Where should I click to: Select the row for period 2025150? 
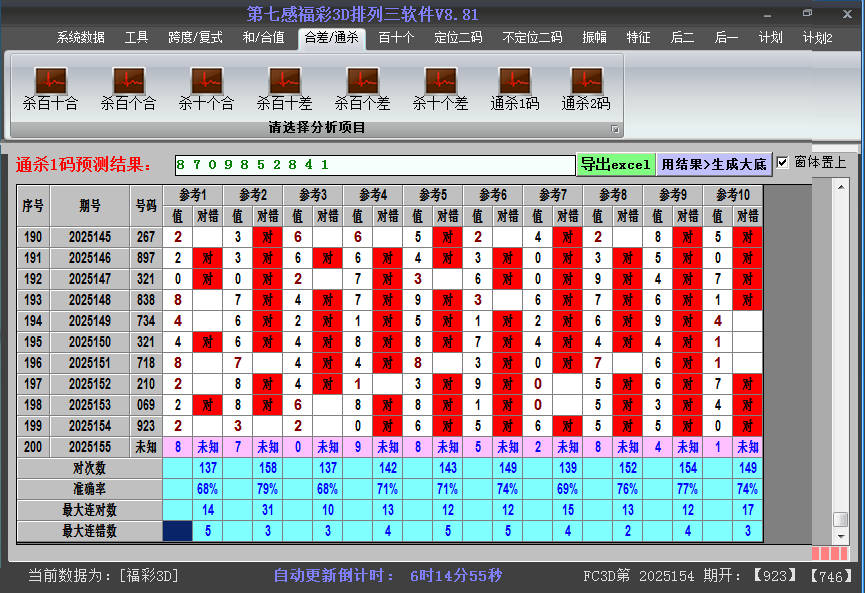(90, 342)
